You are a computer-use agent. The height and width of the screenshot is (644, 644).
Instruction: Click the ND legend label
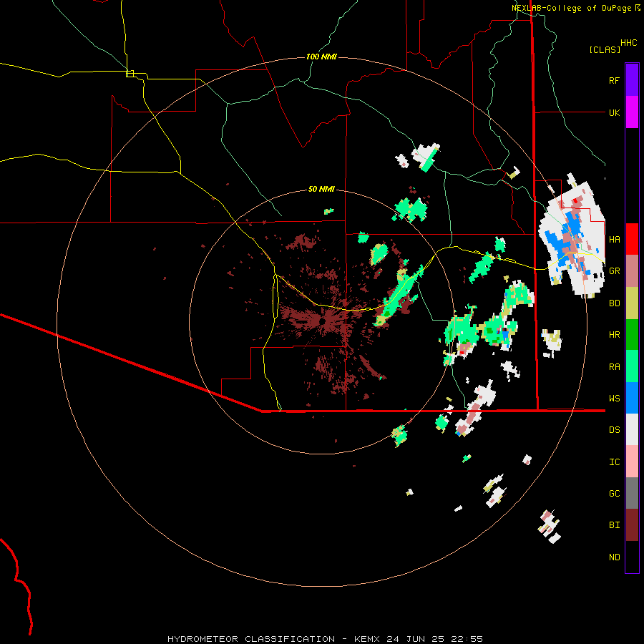pos(614,557)
